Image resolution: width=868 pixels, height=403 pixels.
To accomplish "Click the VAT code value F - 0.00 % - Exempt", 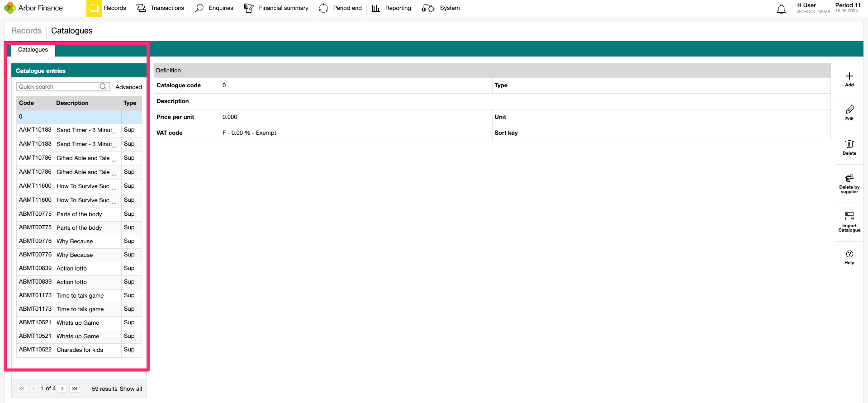I will tap(249, 133).
